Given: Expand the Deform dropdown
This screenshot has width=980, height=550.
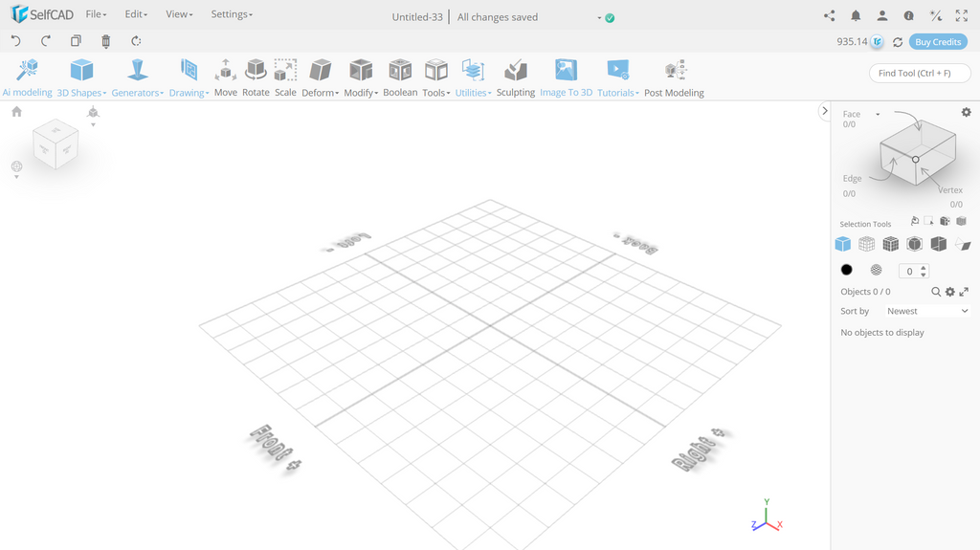Looking at the screenshot, I should 320,78.
